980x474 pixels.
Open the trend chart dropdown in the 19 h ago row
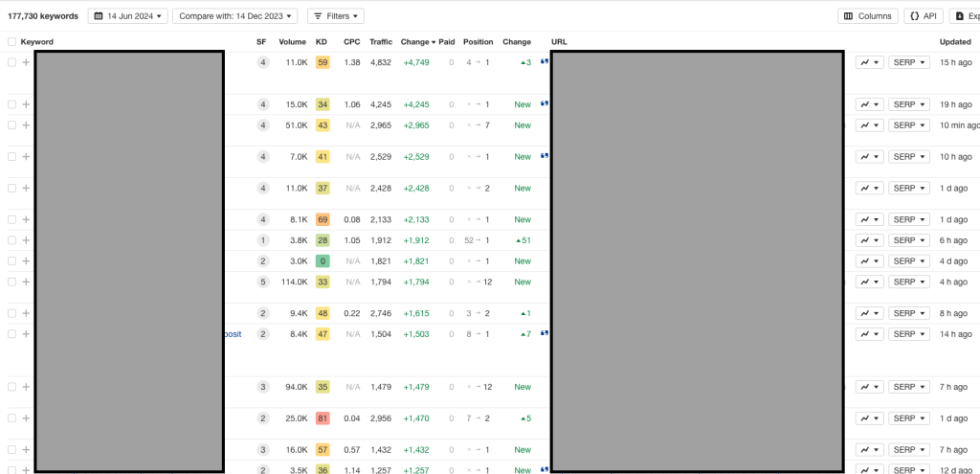click(869, 104)
